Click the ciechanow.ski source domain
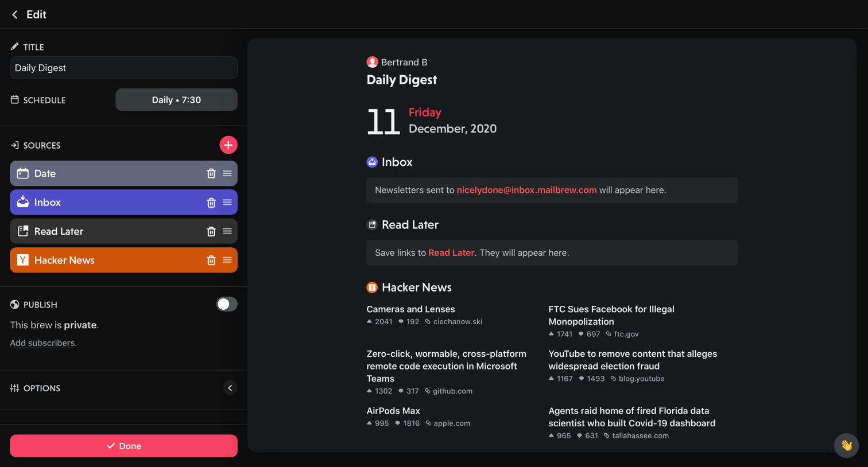Image resolution: width=868 pixels, height=467 pixels. click(x=458, y=322)
